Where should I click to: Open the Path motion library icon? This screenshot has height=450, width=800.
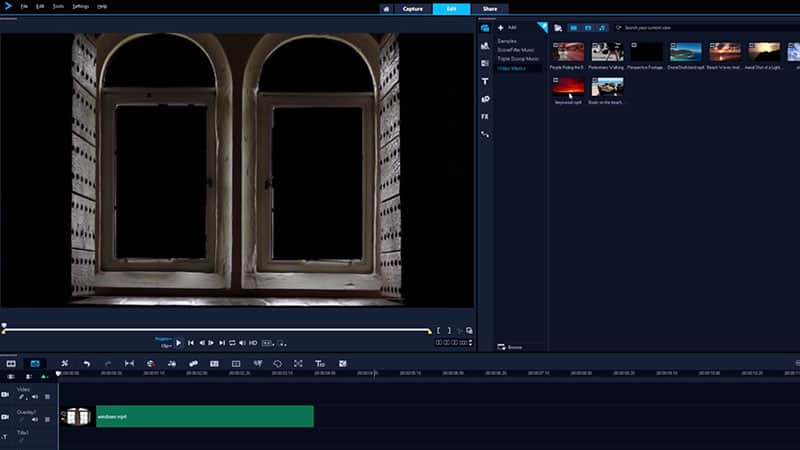click(485, 134)
